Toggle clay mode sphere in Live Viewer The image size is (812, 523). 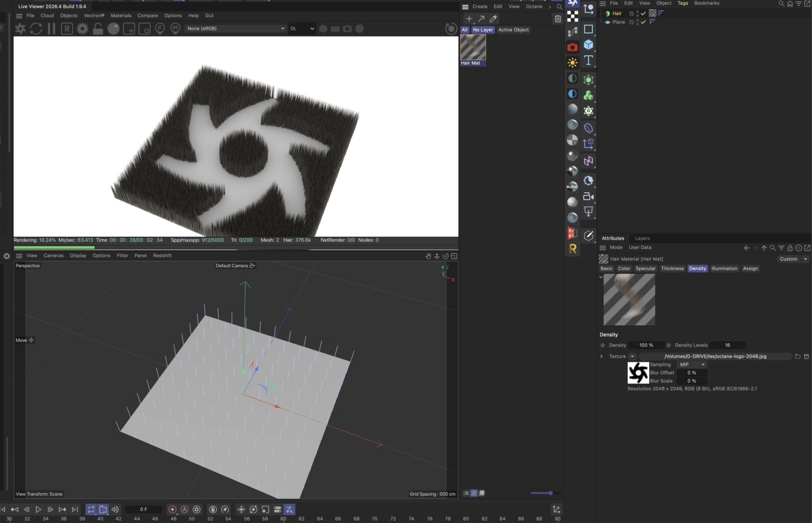(x=113, y=28)
